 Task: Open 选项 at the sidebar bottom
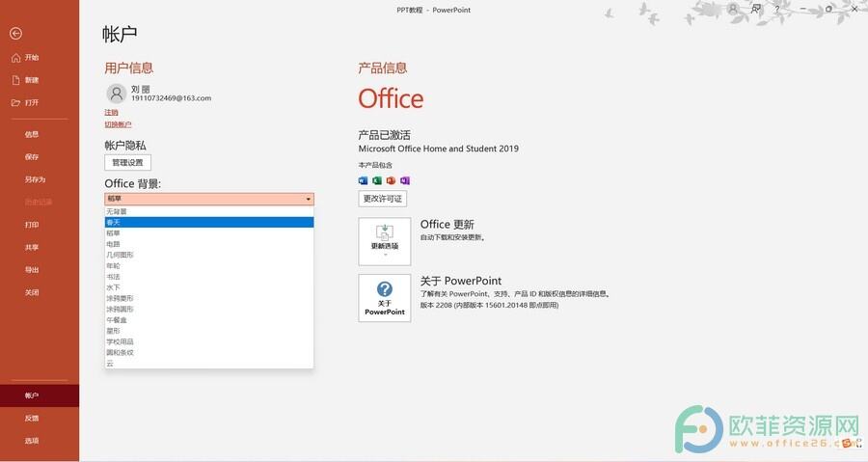pyautogui.click(x=40, y=441)
